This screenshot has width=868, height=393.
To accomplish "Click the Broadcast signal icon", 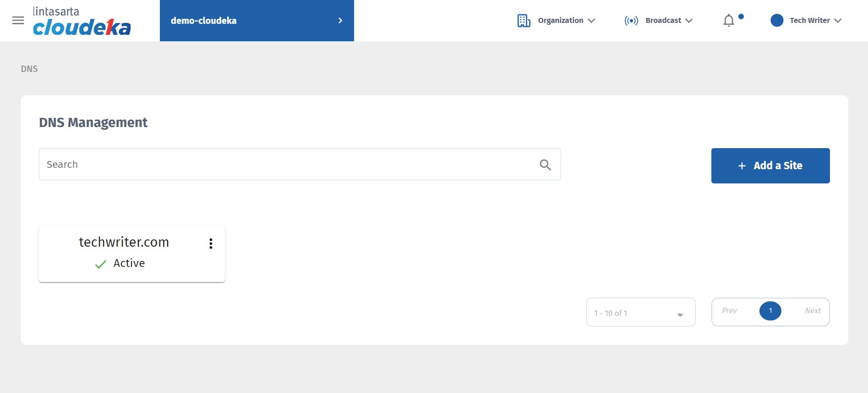I will [x=631, y=21].
